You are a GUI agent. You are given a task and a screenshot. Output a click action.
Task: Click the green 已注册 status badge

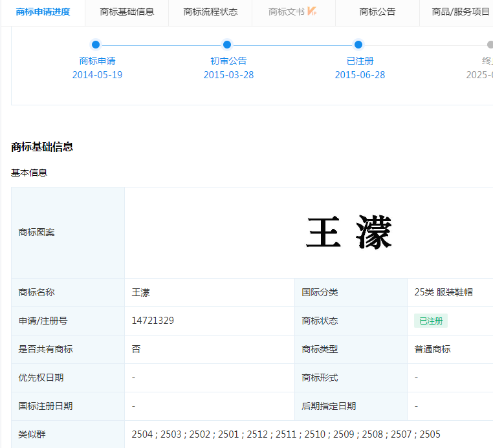(x=431, y=321)
